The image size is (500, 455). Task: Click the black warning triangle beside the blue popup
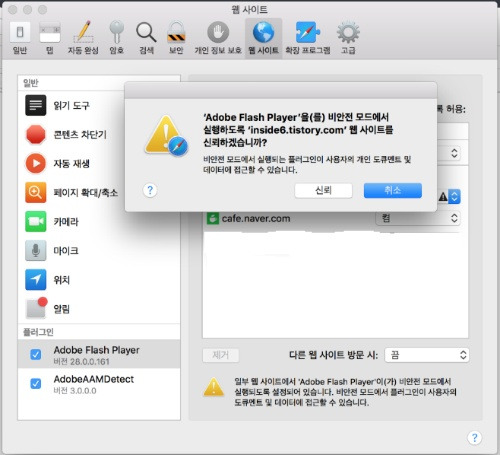coord(443,197)
